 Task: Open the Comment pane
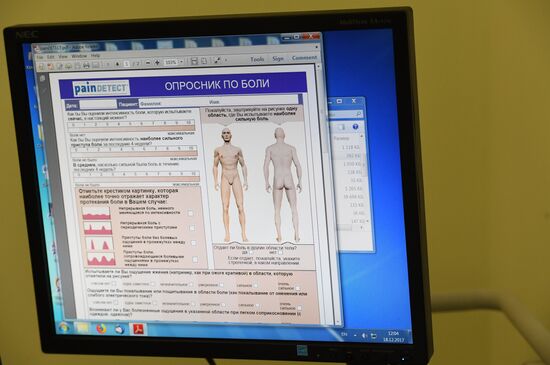click(x=304, y=58)
